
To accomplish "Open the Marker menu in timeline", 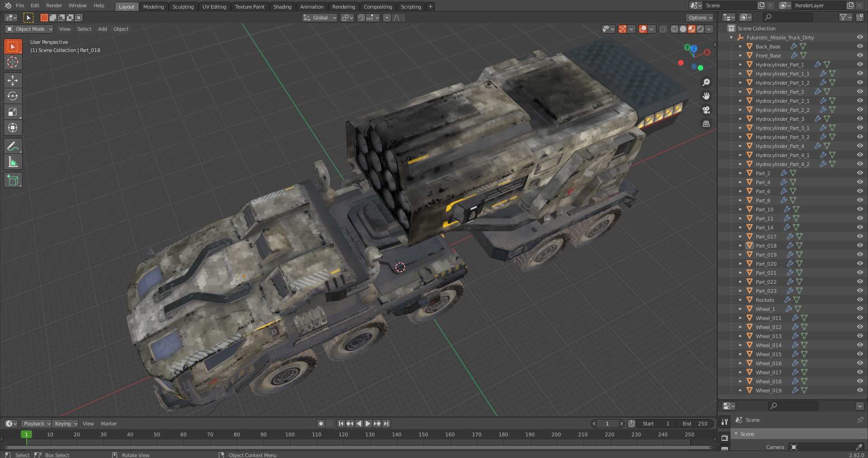I will pyautogui.click(x=108, y=424).
